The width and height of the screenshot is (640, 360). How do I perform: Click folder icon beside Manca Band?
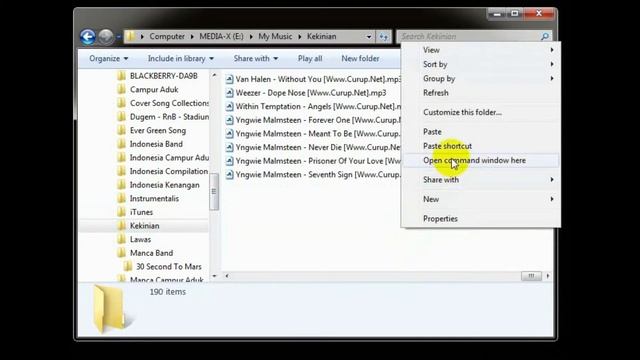[121, 253]
